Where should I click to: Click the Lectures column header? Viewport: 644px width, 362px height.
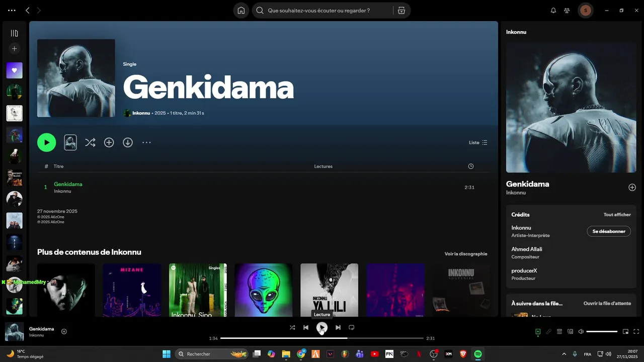pos(323,166)
